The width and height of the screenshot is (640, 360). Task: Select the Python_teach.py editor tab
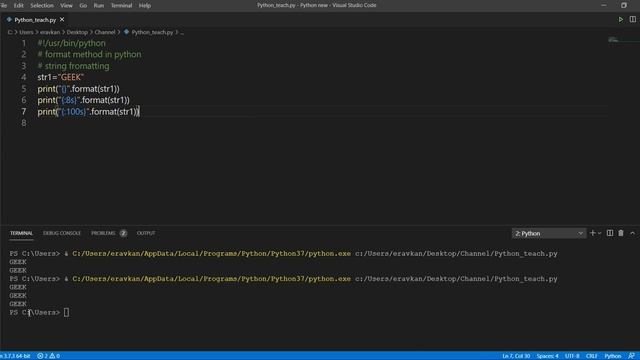35,20
